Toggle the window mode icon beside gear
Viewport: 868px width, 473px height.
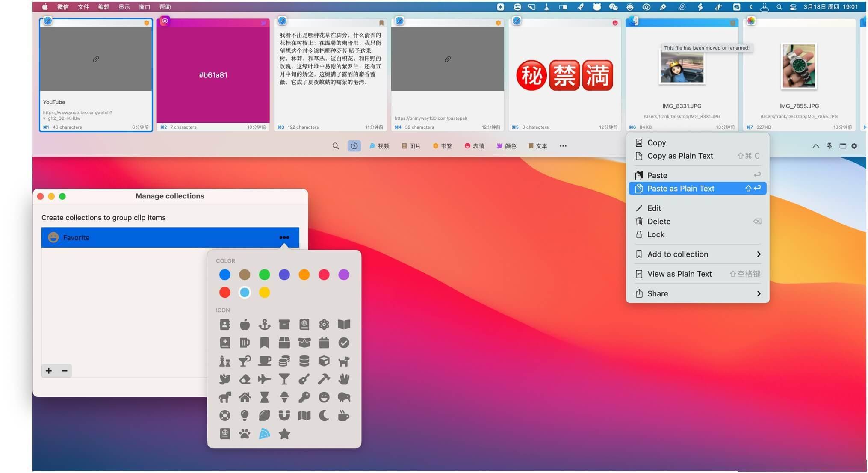[842, 146]
